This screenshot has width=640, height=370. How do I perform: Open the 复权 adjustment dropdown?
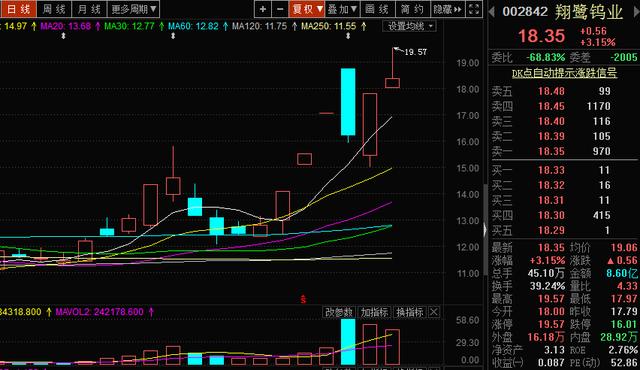[307, 9]
